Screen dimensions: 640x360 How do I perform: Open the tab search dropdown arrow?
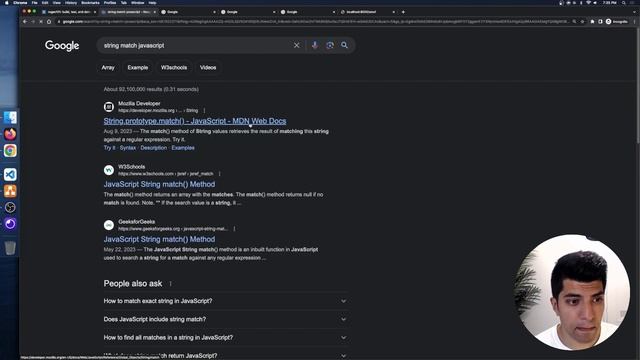pyautogui.click(x=634, y=12)
